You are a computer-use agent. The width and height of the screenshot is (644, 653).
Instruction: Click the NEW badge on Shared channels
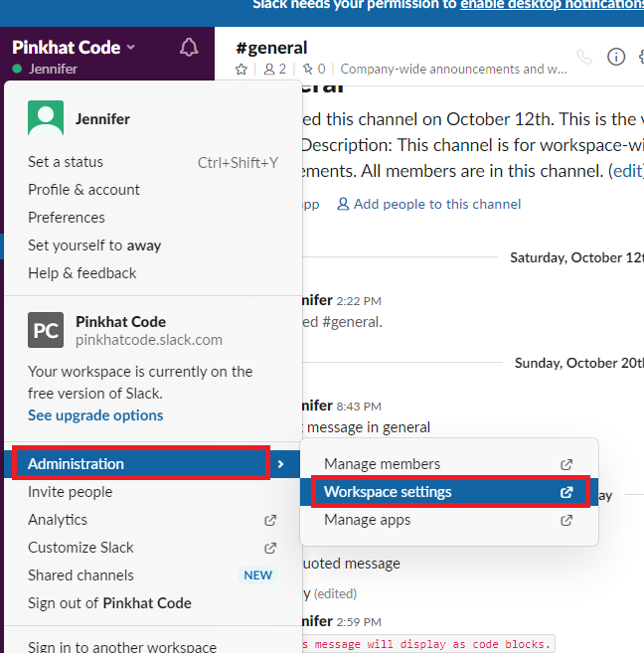[257, 575]
